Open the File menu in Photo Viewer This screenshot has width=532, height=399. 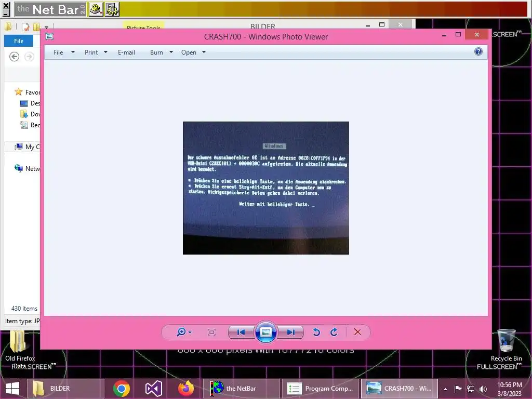pyautogui.click(x=58, y=52)
